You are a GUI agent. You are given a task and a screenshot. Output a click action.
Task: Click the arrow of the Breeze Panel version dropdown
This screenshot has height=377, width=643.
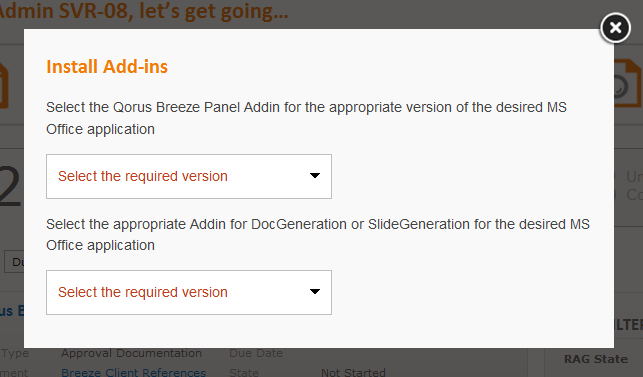click(x=315, y=176)
